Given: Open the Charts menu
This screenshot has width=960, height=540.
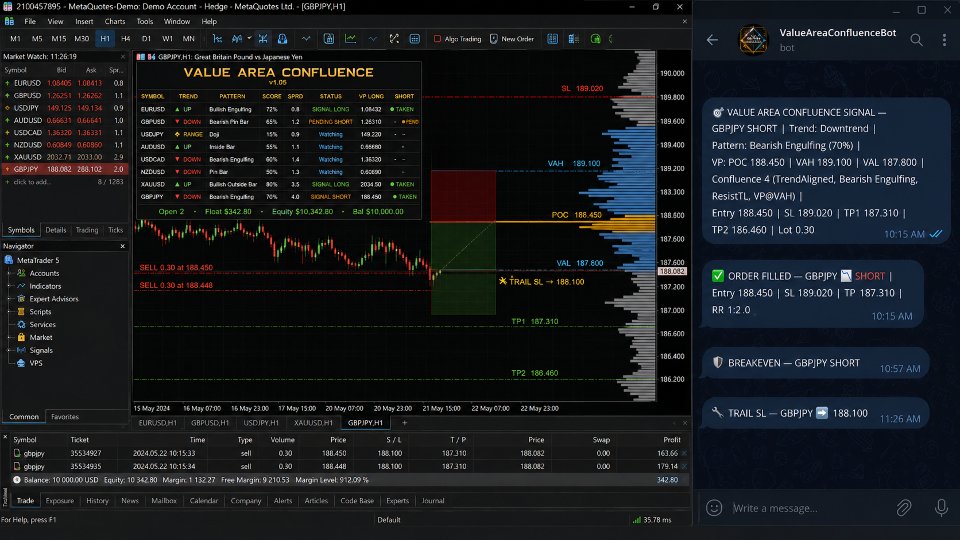Looking at the screenshot, I should pyautogui.click(x=114, y=21).
